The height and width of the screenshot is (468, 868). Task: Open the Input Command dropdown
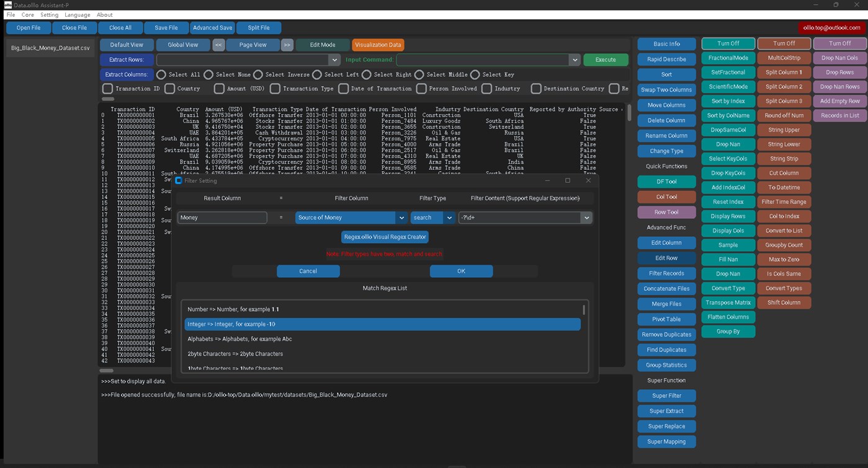(x=574, y=60)
